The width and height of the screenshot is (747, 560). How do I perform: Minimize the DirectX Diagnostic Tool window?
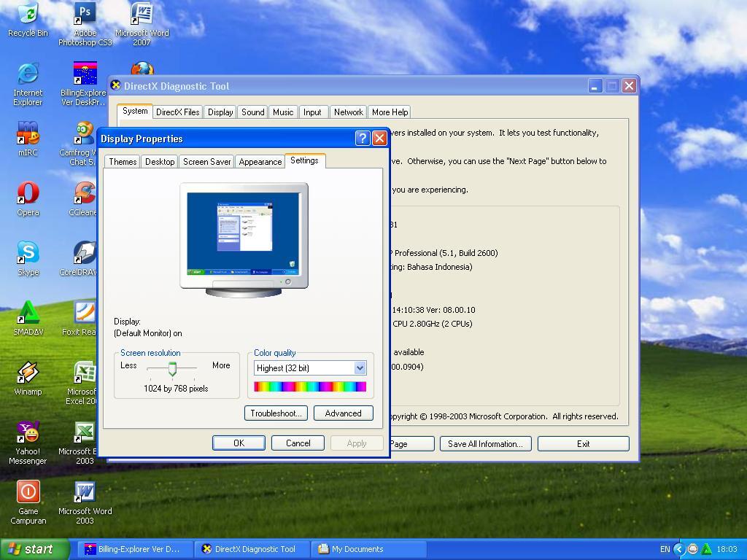point(595,86)
